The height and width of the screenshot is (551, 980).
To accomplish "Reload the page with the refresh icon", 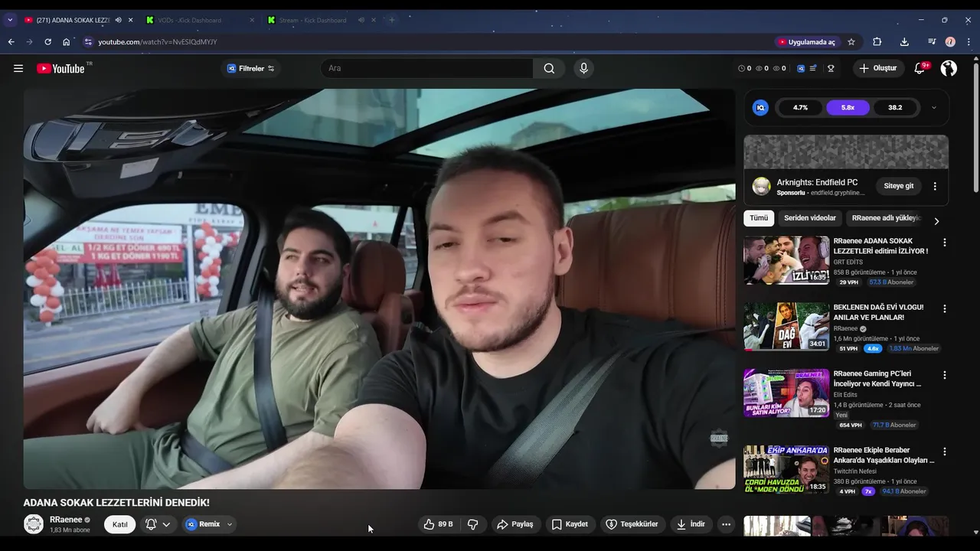I will (47, 41).
